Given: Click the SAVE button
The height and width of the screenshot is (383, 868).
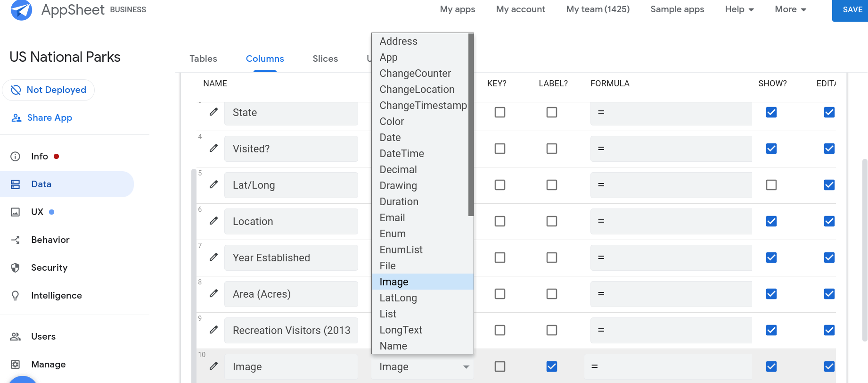Looking at the screenshot, I should coord(850,10).
